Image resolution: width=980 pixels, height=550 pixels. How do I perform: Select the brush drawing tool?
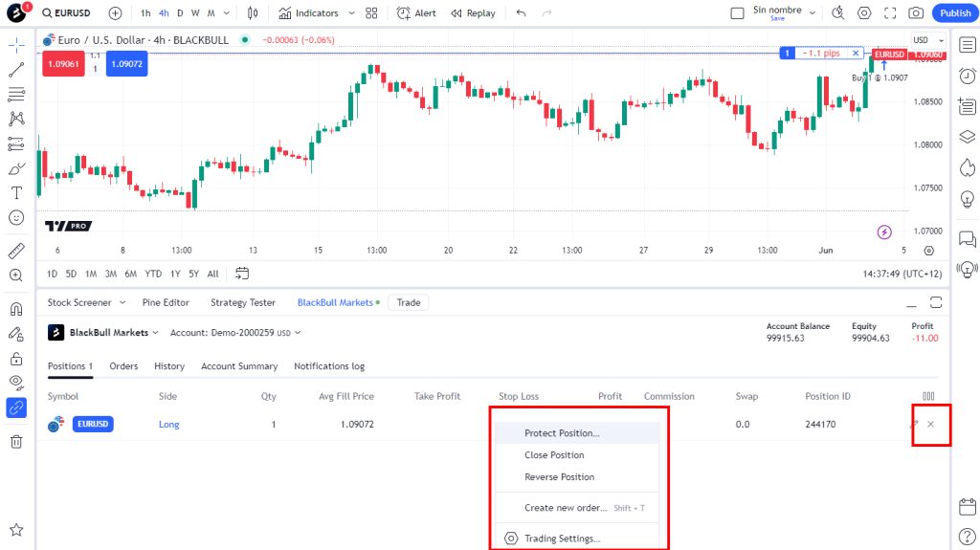(x=16, y=168)
